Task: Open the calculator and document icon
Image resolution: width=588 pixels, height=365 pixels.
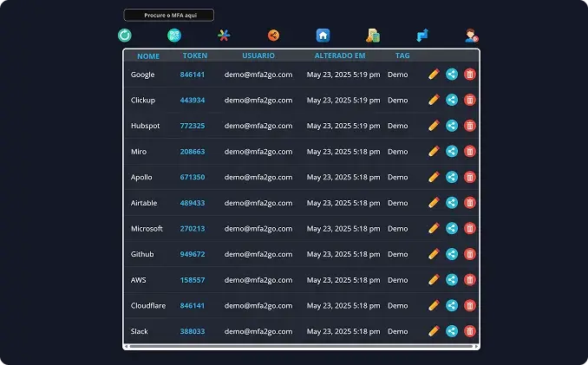Action: 373,36
